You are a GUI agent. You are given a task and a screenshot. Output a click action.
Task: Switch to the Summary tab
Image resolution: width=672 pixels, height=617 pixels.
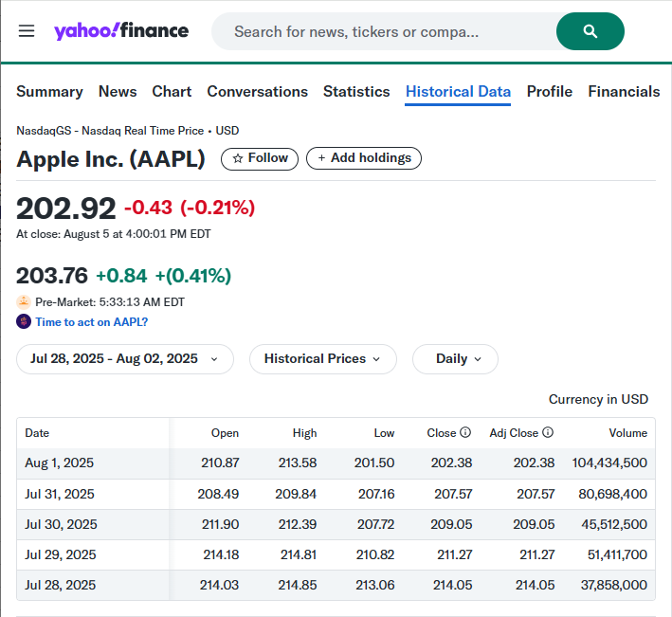click(49, 92)
